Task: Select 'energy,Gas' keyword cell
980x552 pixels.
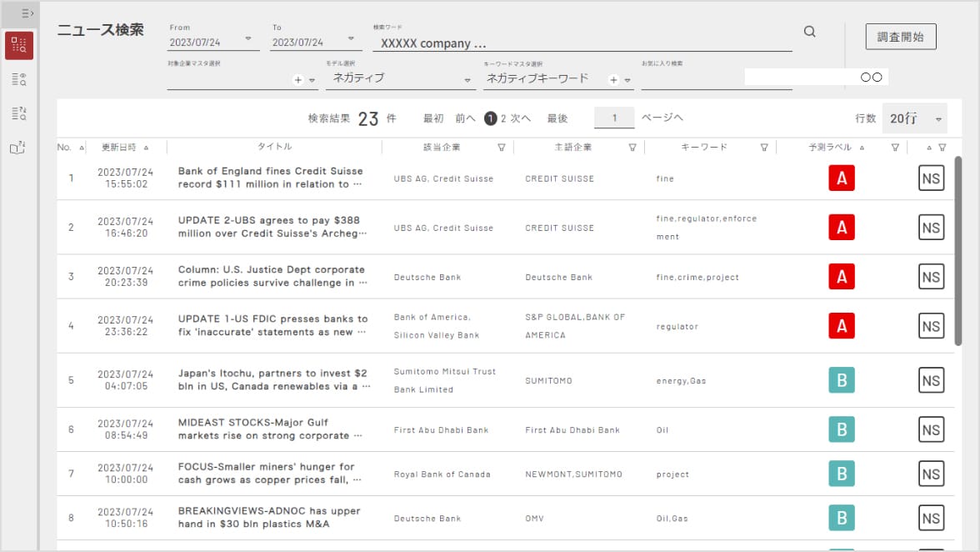Action: [x=682, y=381]
